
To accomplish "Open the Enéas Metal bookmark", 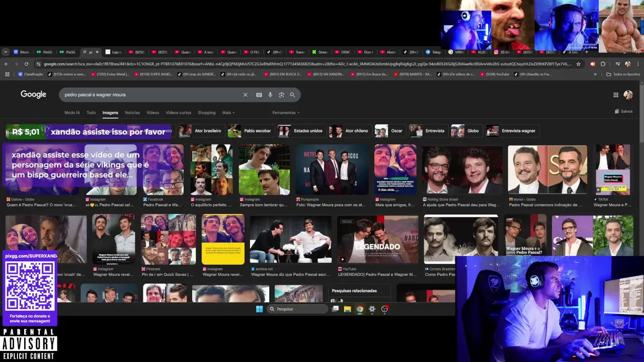I will 110,74.
